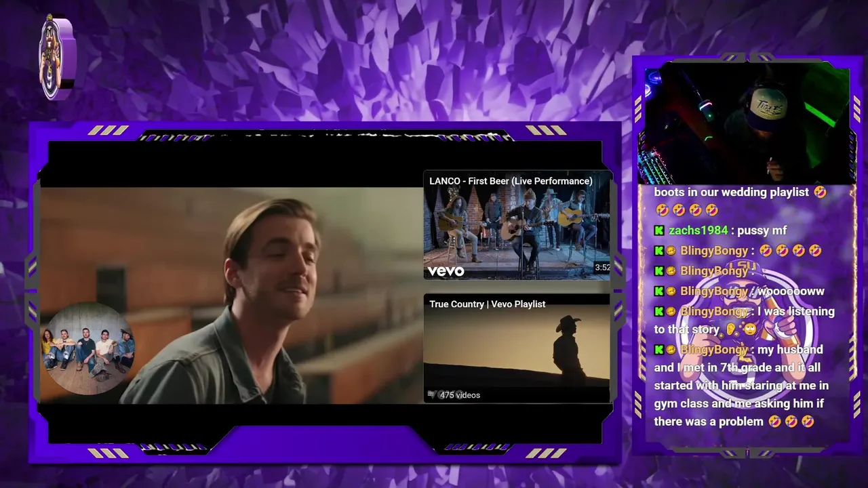Click Kick badge on 'I was listening' message
868x488 pixels.
pyautogui.click(x=659, y=312)
